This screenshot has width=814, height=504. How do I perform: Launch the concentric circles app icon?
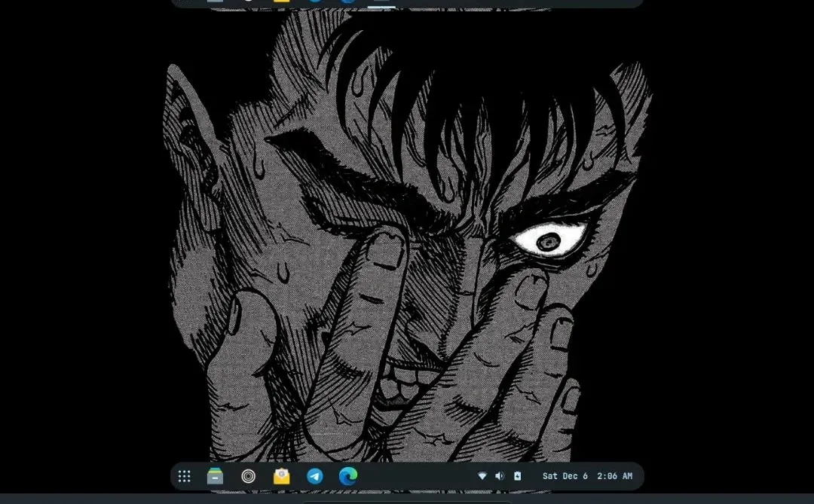[249, 476]
